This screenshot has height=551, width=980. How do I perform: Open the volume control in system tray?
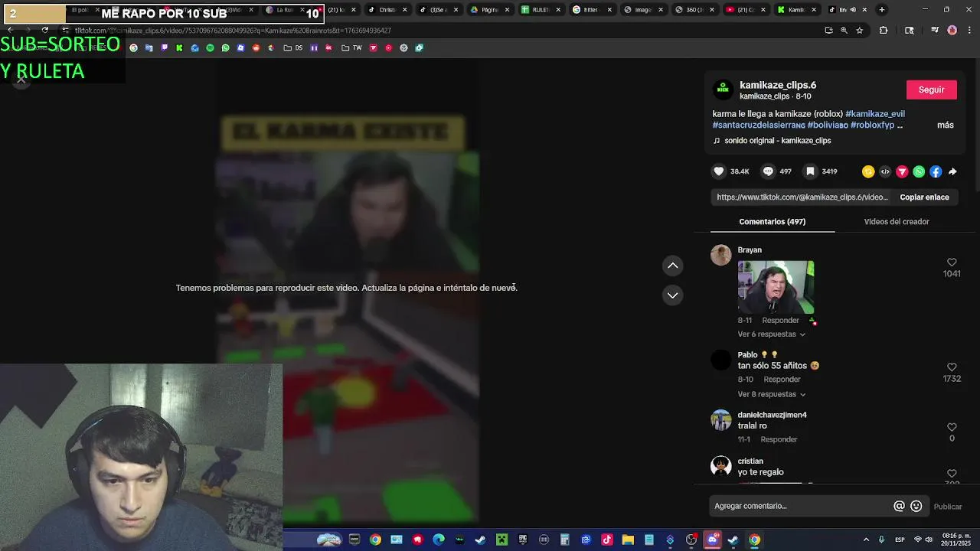[929, 540]
